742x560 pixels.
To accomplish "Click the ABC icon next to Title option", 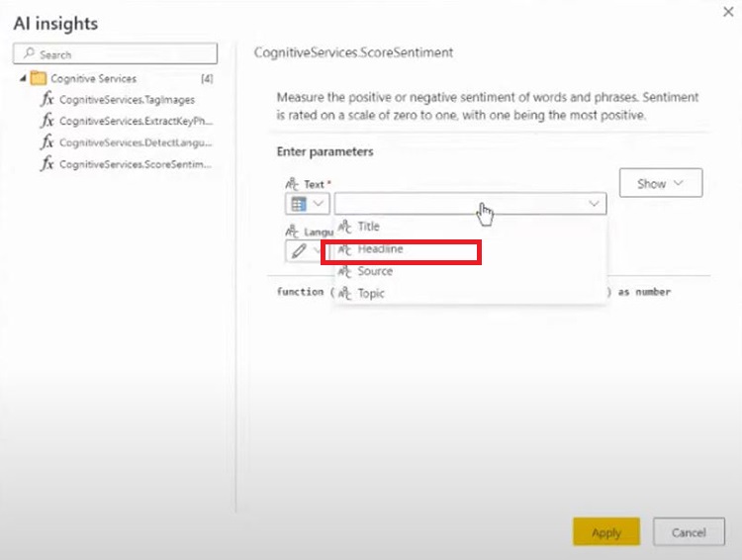I will click(x=345, y=227).
